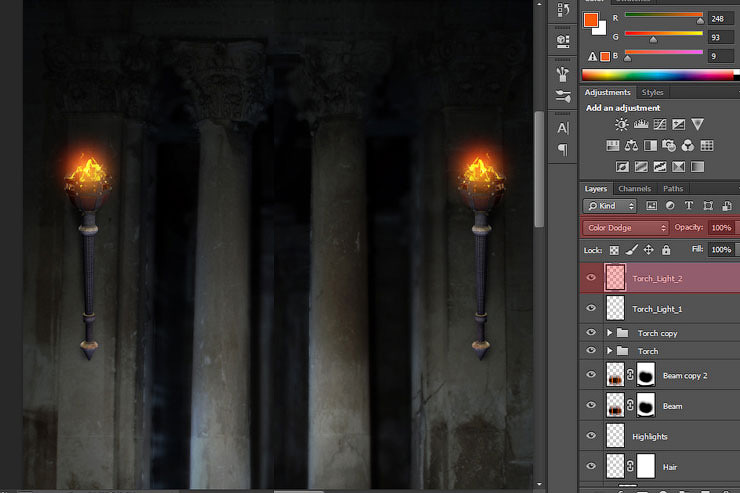Hide the Beam copy 2 layer
This screenshot has height=493, width=740.
coord(591,375)
